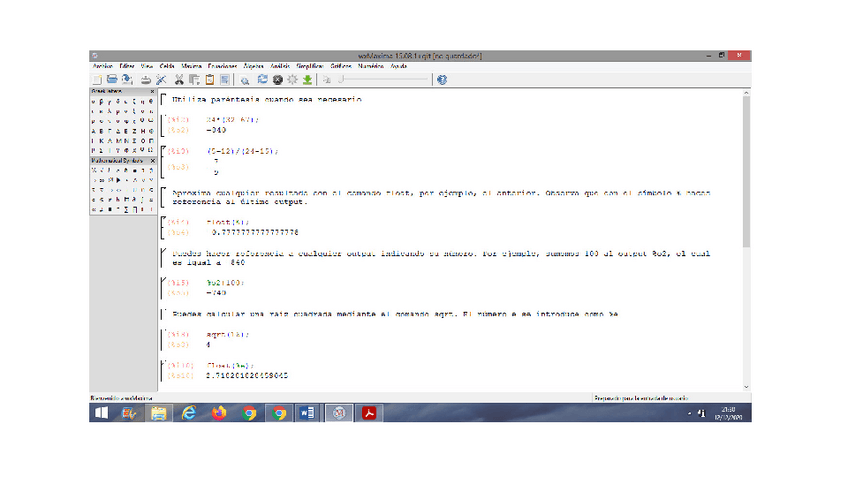848x477 pixels.
Task: Open the Ayuda menu
Action: 399,66
